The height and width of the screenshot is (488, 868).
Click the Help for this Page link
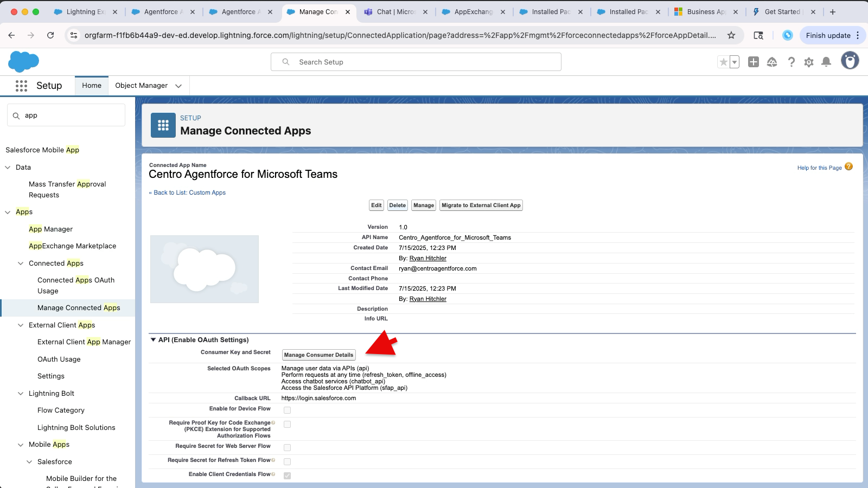820,168
